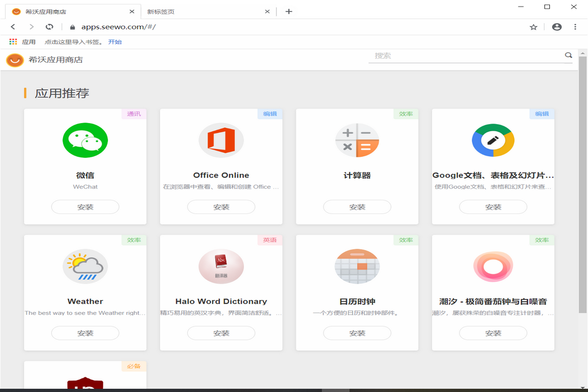Click the page reload icon
This screenshot has width=588, height=392.
(49, 26)
